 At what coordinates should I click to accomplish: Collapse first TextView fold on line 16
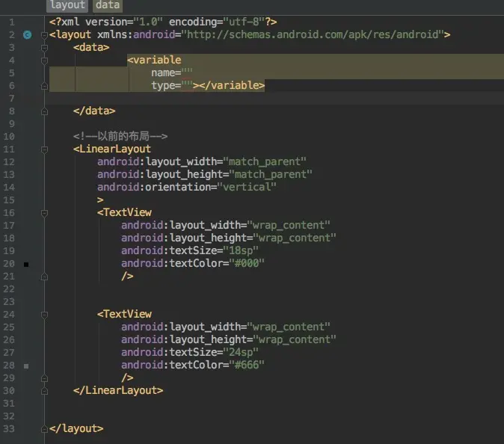click(x=45, y=213)
